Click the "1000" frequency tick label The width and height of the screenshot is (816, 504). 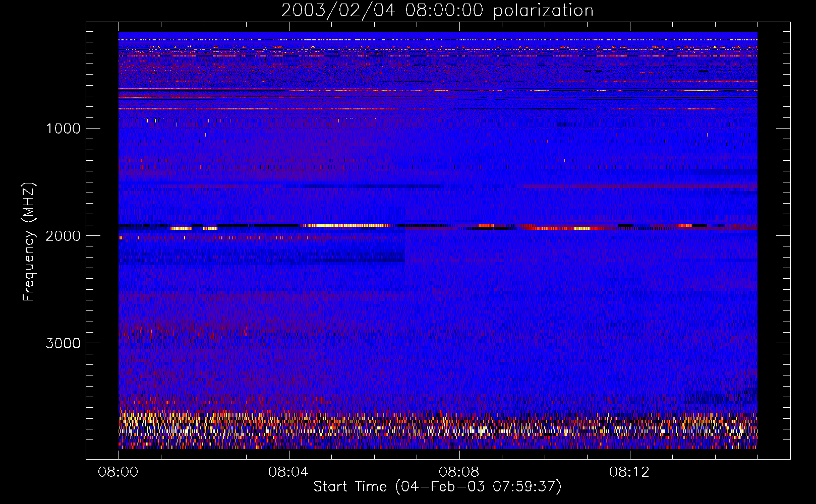(x=63, y=129)
